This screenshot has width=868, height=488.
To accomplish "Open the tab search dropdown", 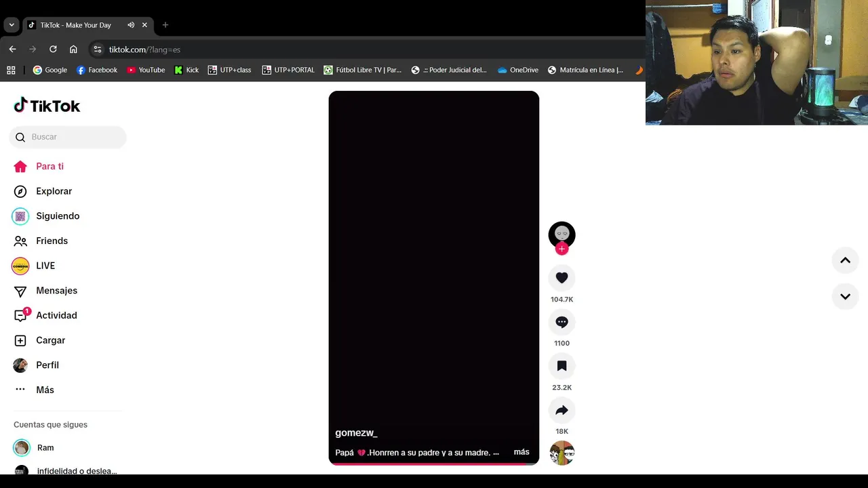I will coord(12,25).
